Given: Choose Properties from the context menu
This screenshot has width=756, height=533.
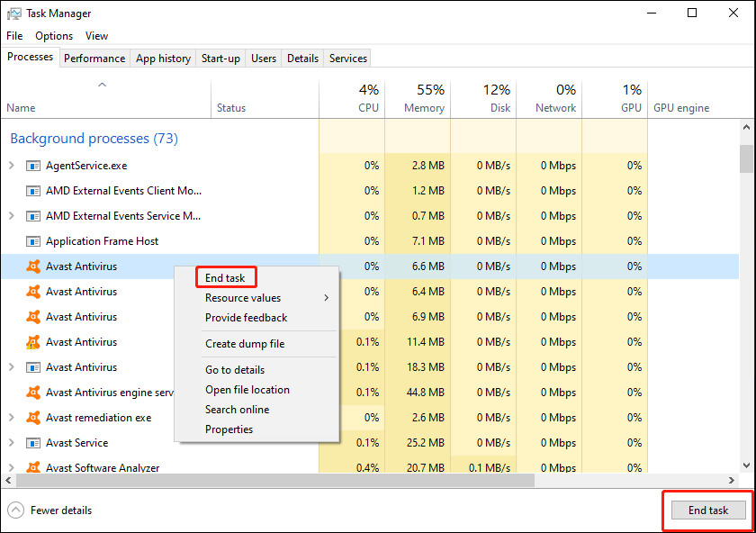Looking at the screenshot, I should click(x=229, y=429).
